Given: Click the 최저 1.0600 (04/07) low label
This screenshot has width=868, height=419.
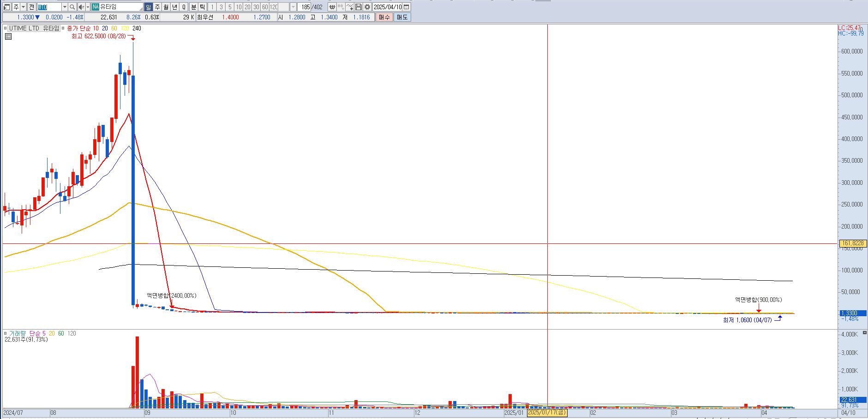Looking at the screenshot, I should pos(747,320).
